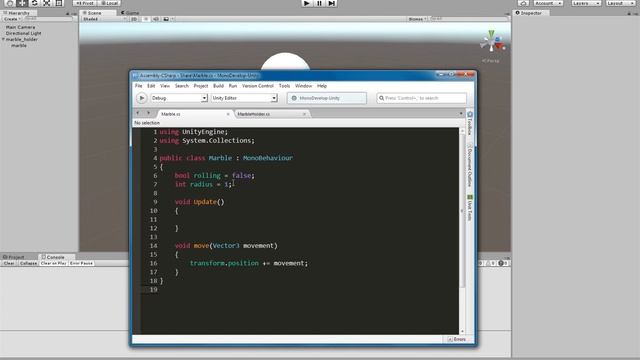The width and height of the screenshot is (640, 360).
Task: Open MonoDevelop Window menu
Action: pos(303,86)
